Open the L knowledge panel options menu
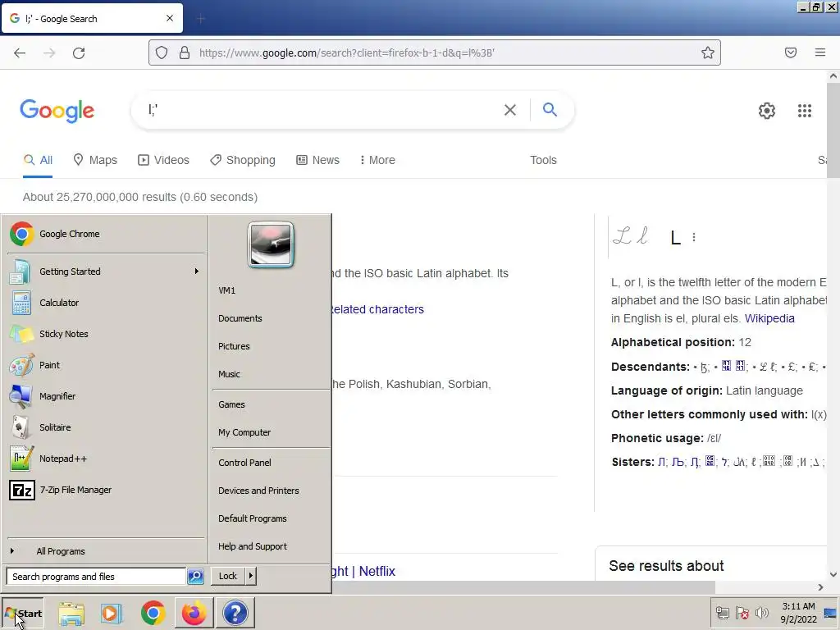This screenshot has height=630, width=840. point(694,237)
